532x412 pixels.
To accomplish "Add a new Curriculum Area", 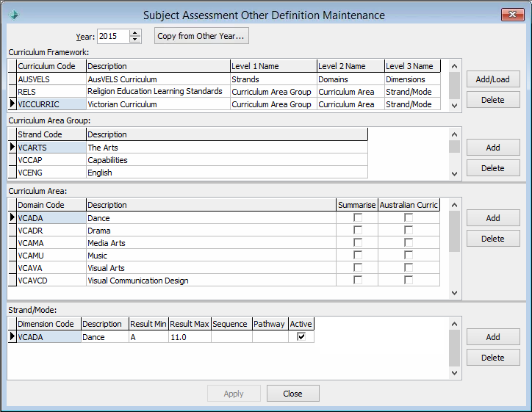I will (493, 218).
